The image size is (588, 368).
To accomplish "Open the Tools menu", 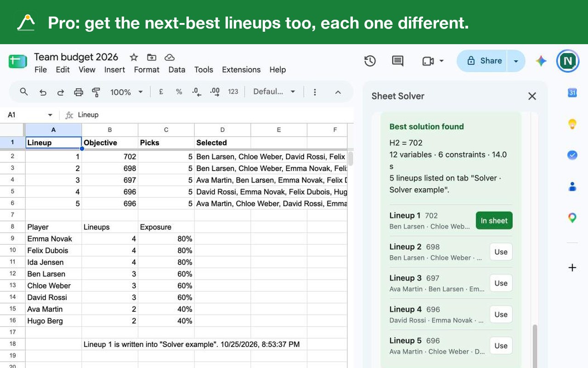I will 204,69.
